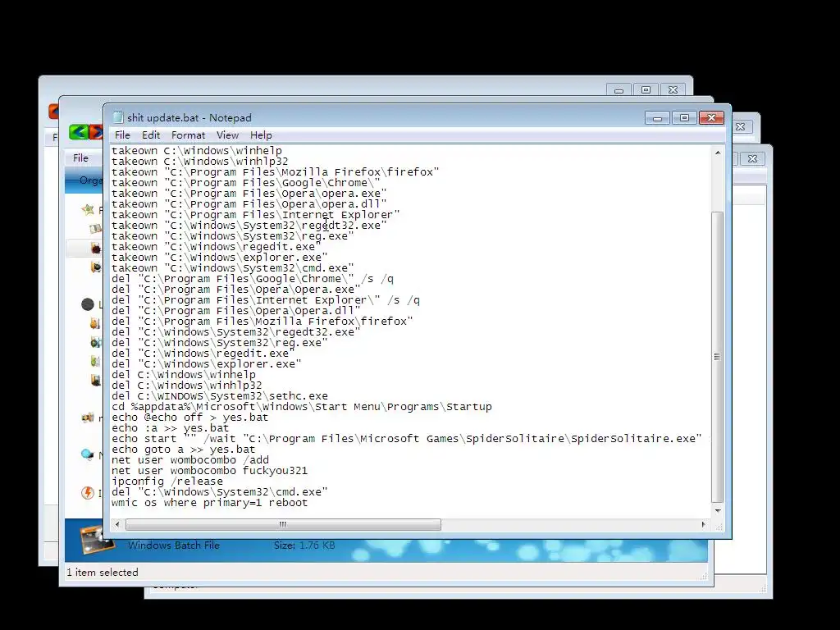Open the Help menu in Notepad
This screenshot has height=630, width=840.
[261, 135]
